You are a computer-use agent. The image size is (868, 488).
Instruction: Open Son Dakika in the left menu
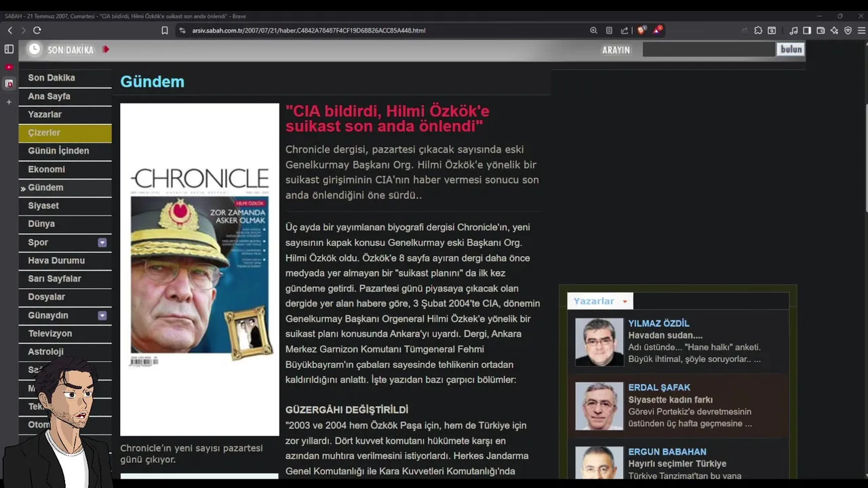click(x=65, y=78)
